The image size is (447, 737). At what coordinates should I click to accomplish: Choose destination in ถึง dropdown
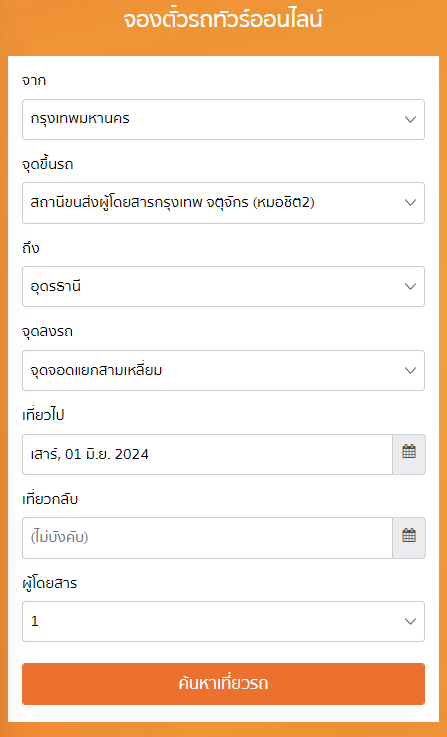tap(223, 286)
